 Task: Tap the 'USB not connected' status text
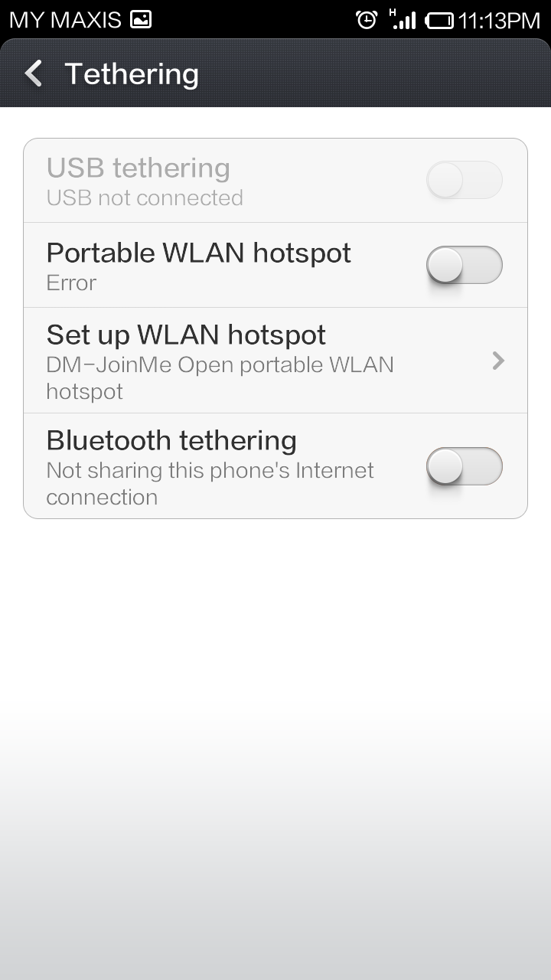tap(145, 198)
